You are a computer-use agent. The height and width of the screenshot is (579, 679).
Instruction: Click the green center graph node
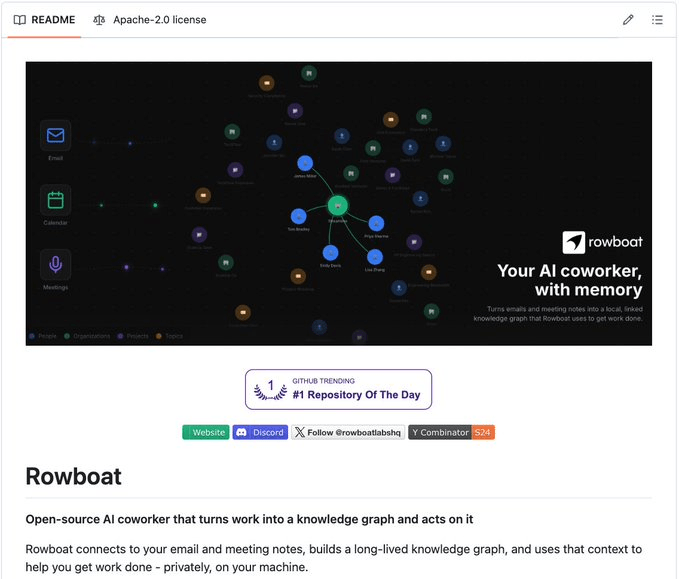coord(337,205)
